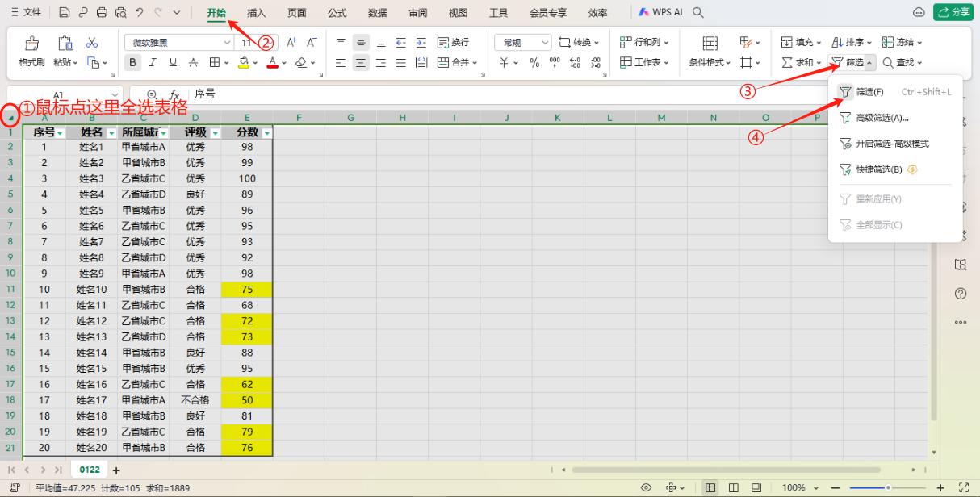Toggle Strikethrough formatting
980x497 pixels.
point(193,62)
